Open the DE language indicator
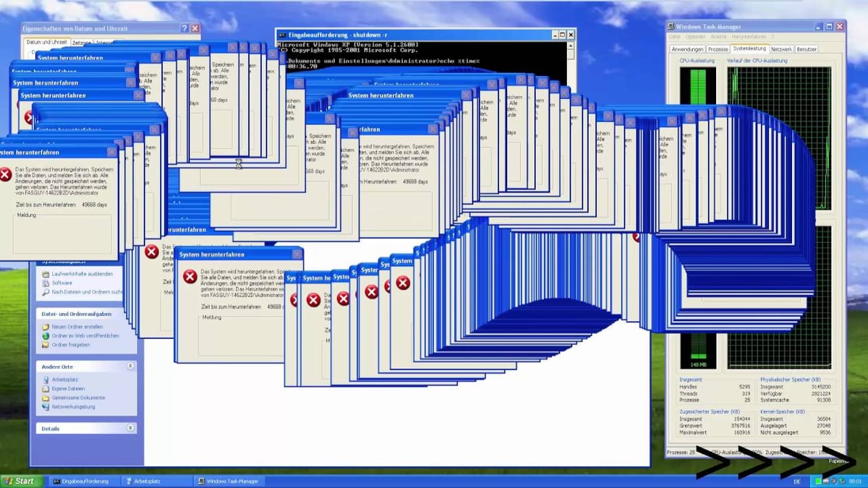This screenshot has height=488, width=868. coord(797,481)
